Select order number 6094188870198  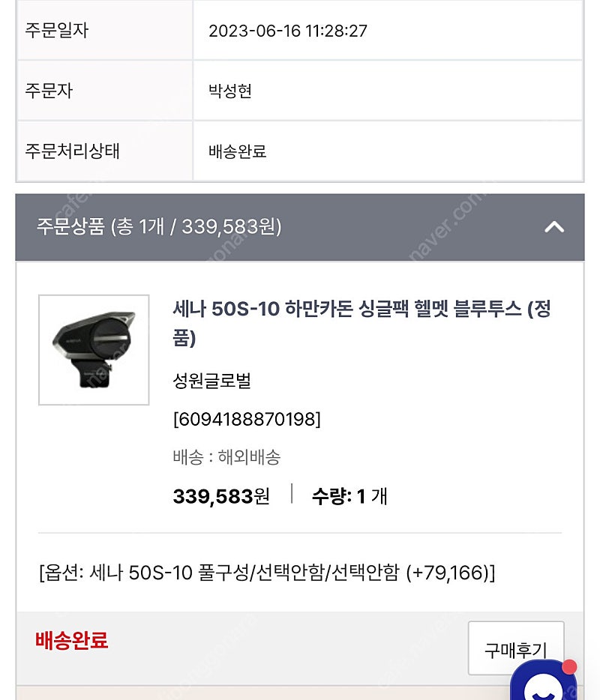[x=247, y=419]
